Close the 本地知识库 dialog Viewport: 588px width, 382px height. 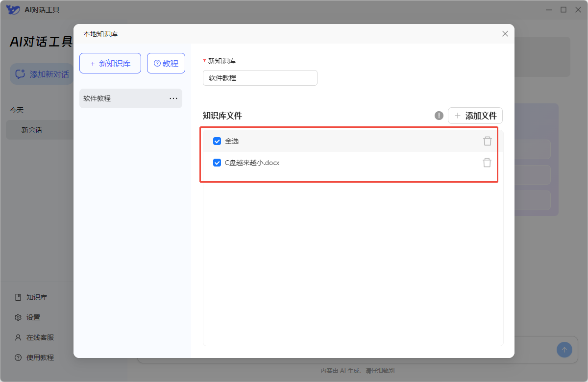pyautogui.click(x=505, y=34)
